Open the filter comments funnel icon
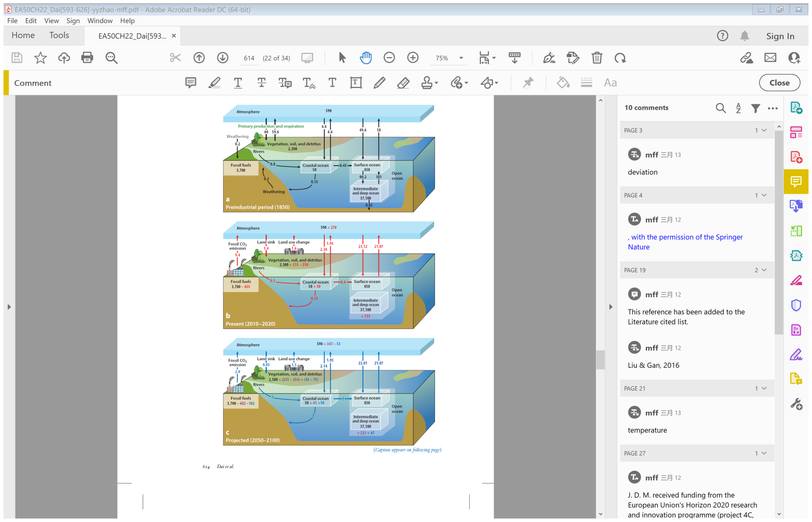 [x=755, y=108]
